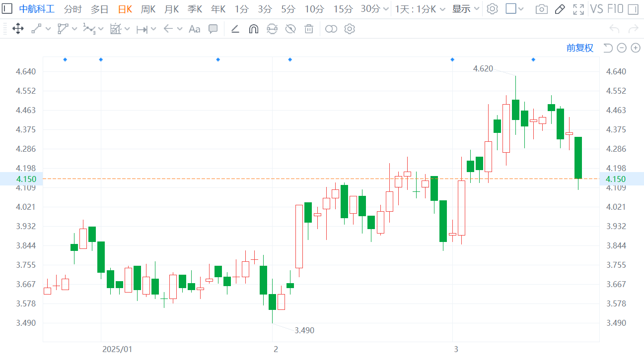Expand the wave tool dropdown arrow

101,29
